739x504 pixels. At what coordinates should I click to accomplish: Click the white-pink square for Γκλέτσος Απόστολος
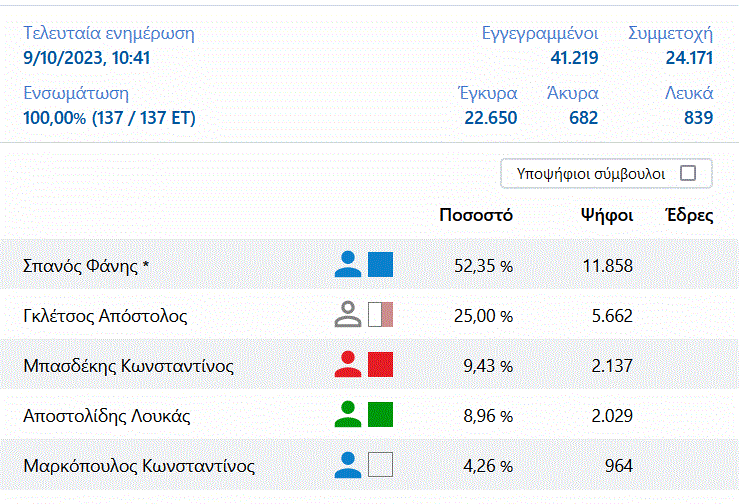point(380,315)
